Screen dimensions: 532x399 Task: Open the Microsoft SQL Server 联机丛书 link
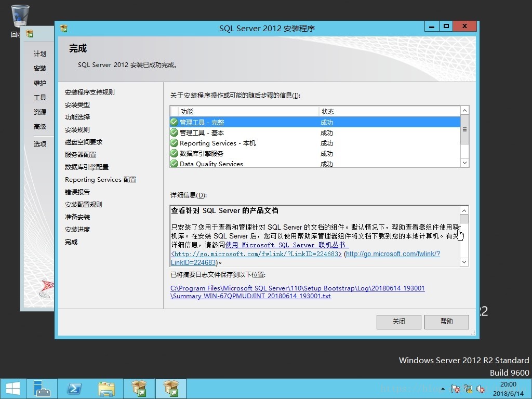(287, 245)
